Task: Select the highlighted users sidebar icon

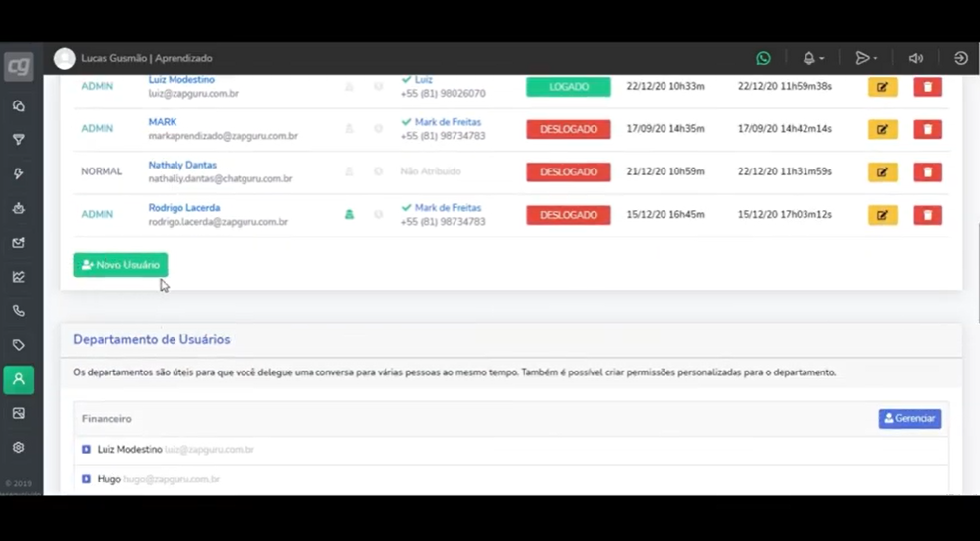Action: (19, 379)
